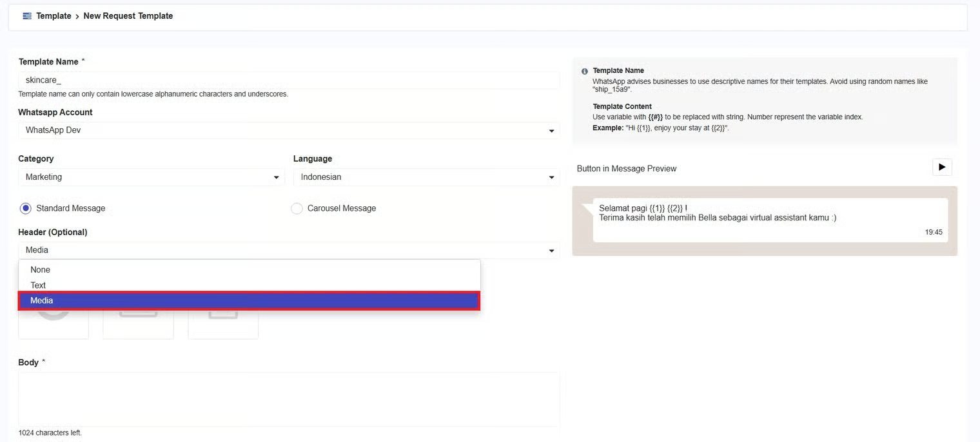Click inside the Body text area
The image size is (980, 442).
pyautogui.click(x=288, y=399)
